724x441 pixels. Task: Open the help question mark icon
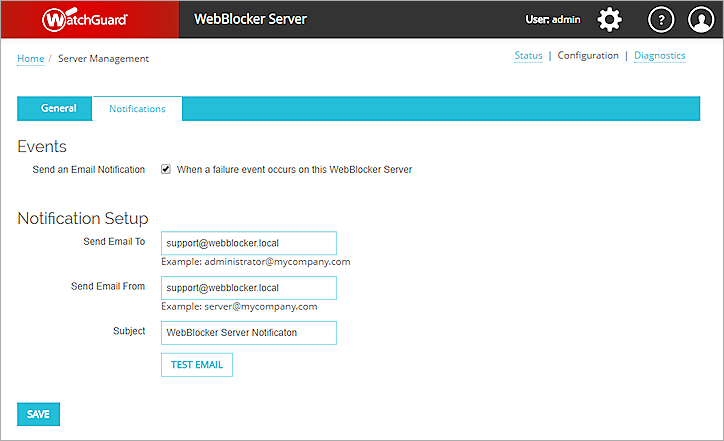tap(661, 19)
